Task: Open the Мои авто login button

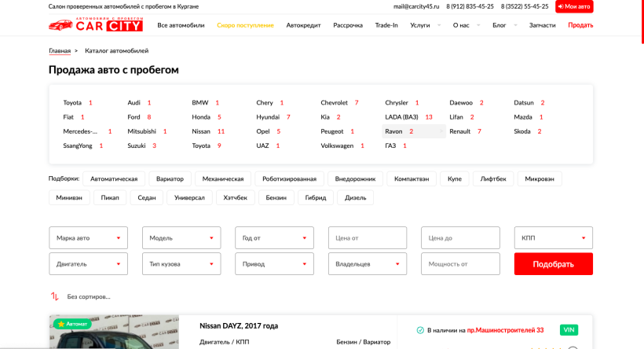Action: [574, 6]
